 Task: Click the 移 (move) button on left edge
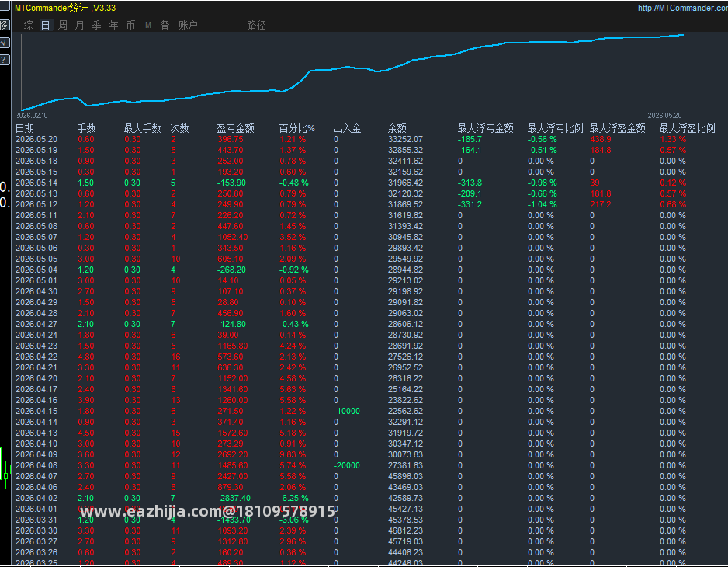coord(4,25)
